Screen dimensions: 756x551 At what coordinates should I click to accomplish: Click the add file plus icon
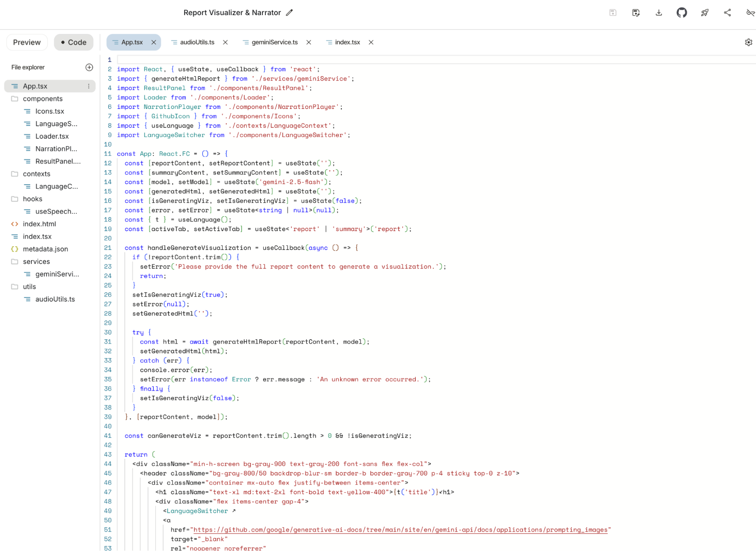point(89,67)
